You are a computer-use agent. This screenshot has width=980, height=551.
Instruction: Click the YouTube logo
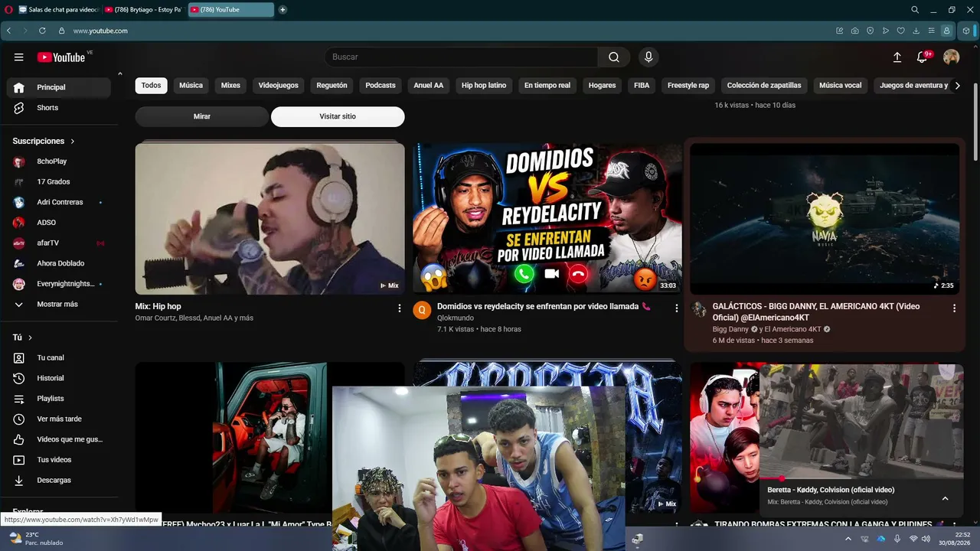61,57
